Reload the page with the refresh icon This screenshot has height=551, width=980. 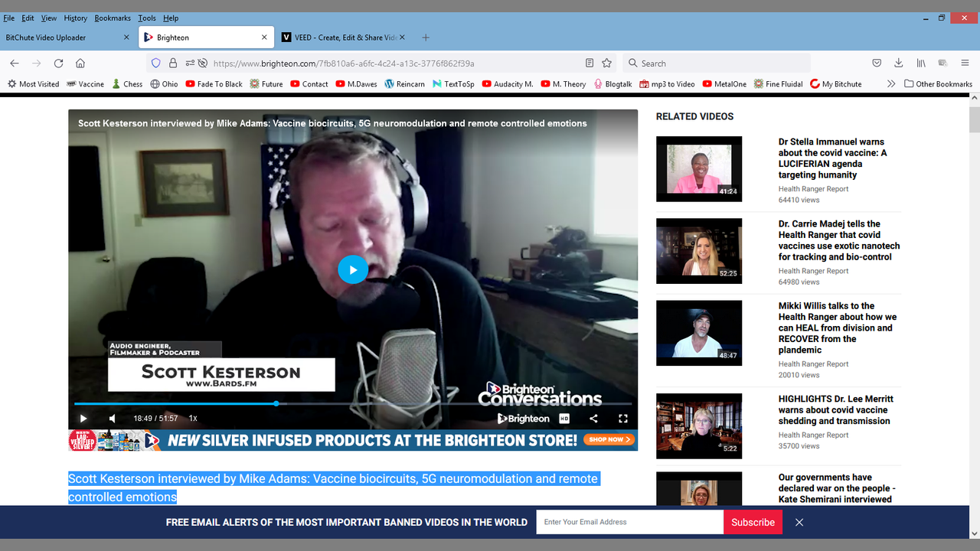58,64
